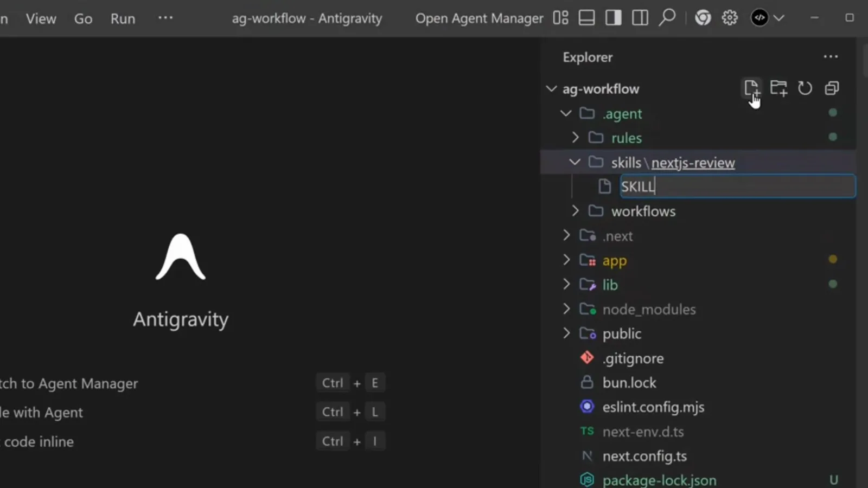The height and width of the screenshot is (488, 868).
Task: Open next.config.ts file
Action: tap(644, 456)
